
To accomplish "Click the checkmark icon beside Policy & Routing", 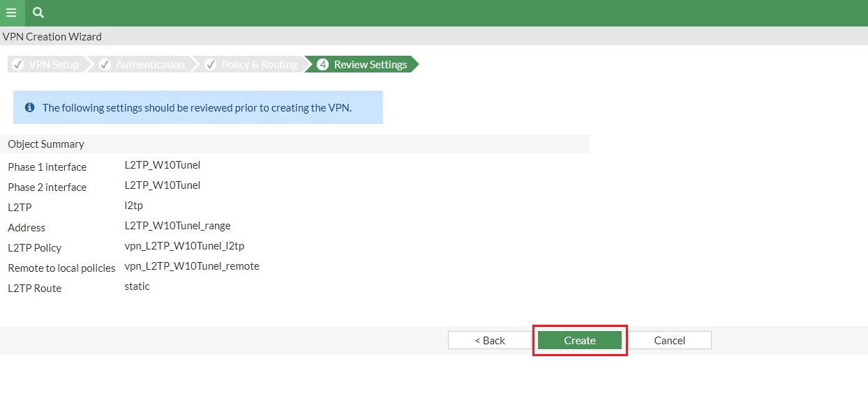I will 210,65.
